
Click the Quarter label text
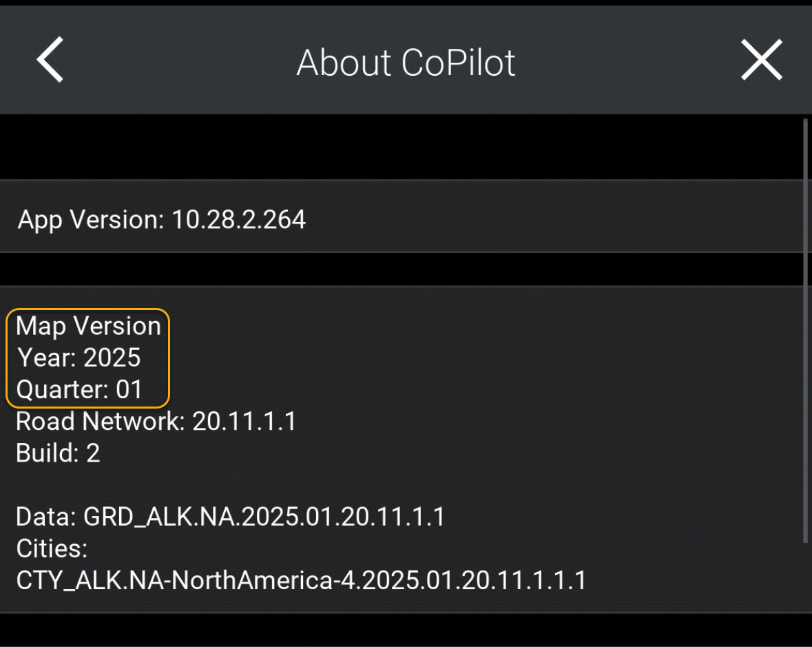(62, 390)
